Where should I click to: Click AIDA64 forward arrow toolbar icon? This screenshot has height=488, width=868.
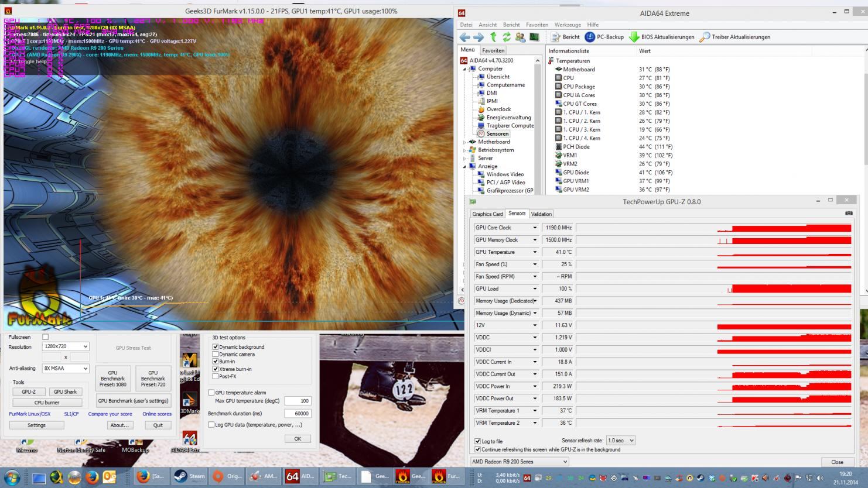(479, 37)
